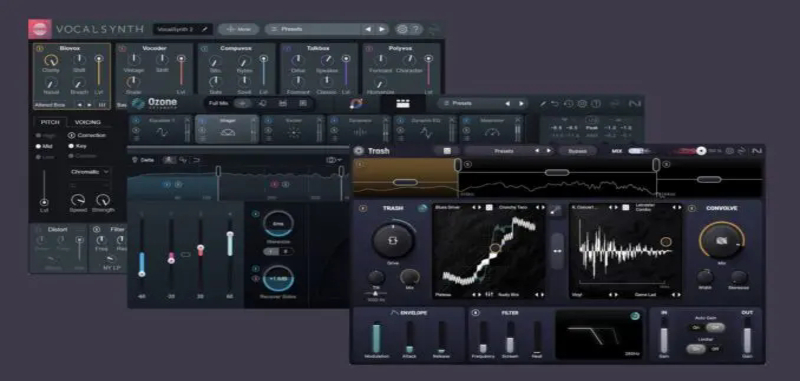The height and width of the screenshot is (381, 800).
Task: Click teal reset icon in Trash Filter display
Action: point(635,316)
